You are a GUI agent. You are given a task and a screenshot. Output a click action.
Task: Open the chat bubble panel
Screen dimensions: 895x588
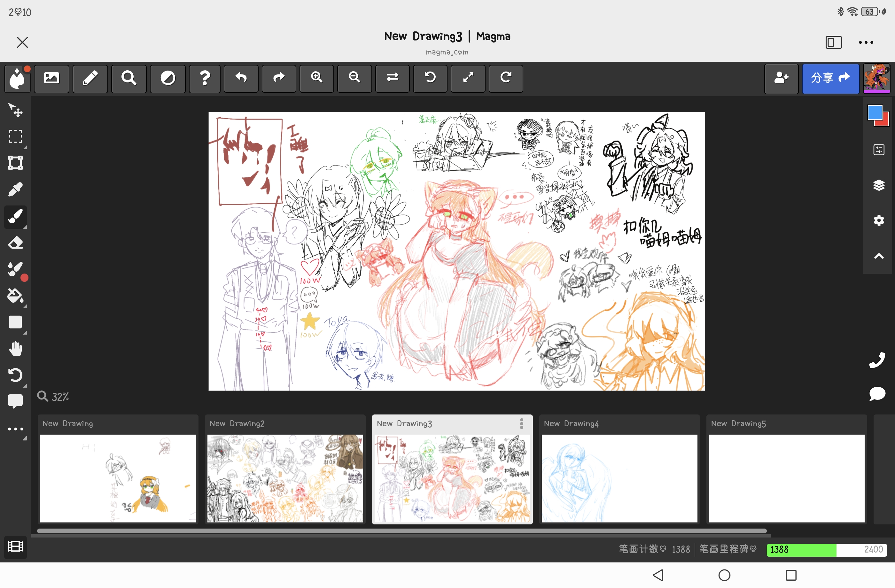(877, 394)
